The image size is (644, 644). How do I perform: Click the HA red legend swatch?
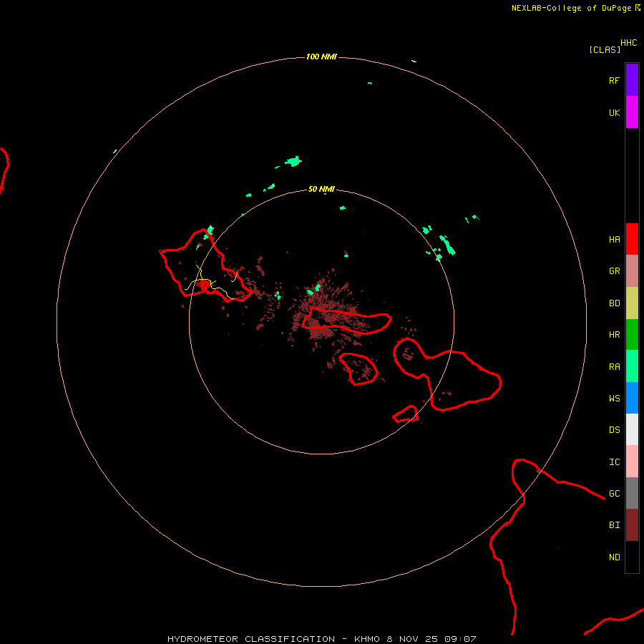pos(632,239)
